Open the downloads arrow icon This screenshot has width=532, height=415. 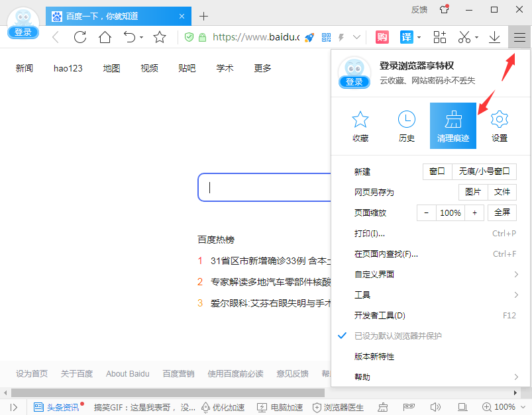point(495,37)
